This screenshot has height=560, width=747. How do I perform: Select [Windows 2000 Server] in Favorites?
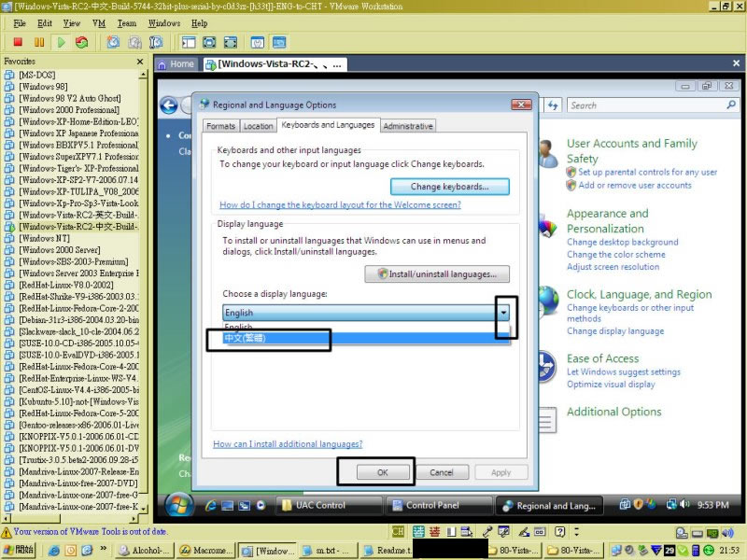coord(60,249)
